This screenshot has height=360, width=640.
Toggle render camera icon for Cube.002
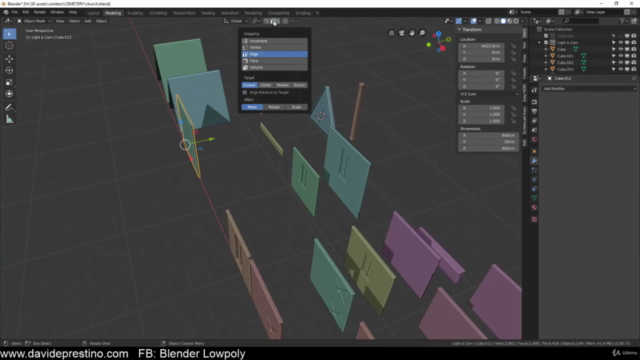click(633, 62)
